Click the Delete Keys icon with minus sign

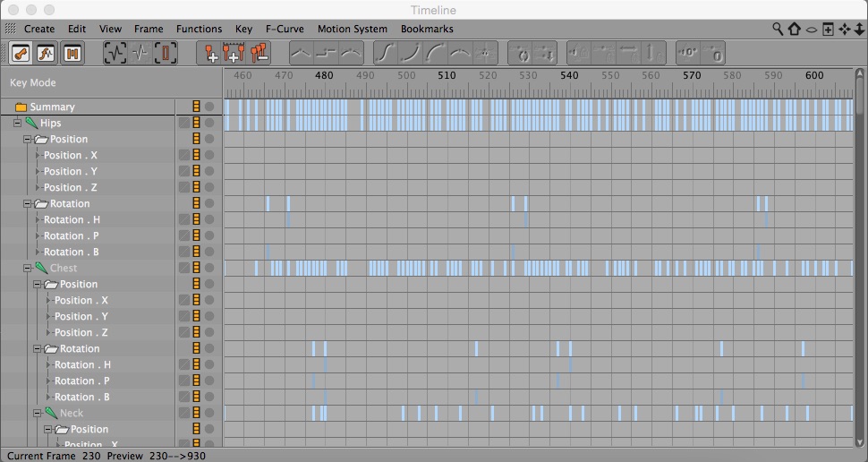(x=260, y=53)
